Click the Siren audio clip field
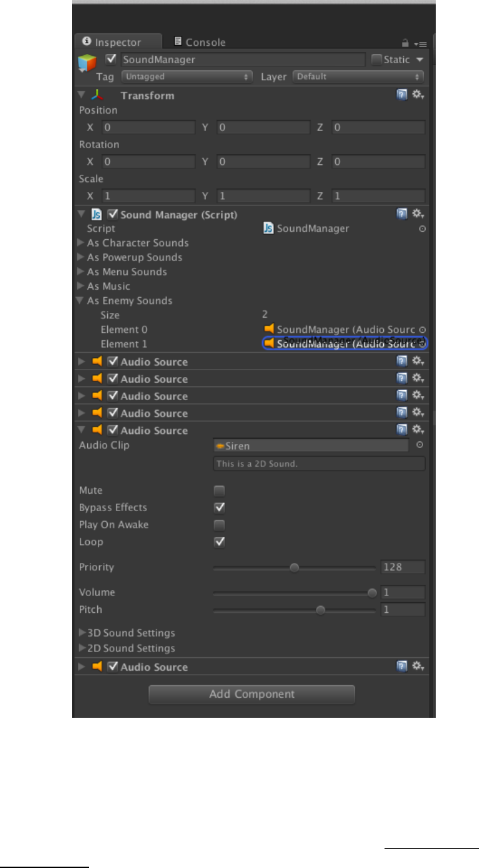The image size is (479, 868). coord(311,446)
